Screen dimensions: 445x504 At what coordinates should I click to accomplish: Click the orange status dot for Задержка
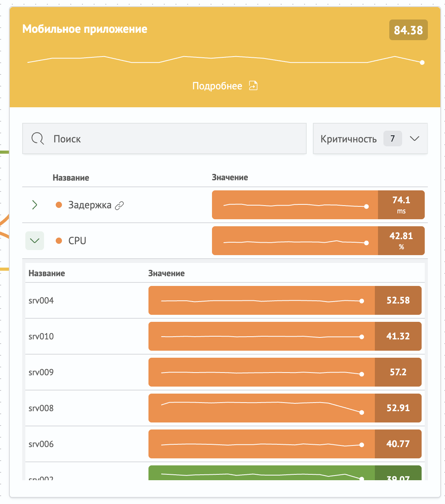point(59,205)
